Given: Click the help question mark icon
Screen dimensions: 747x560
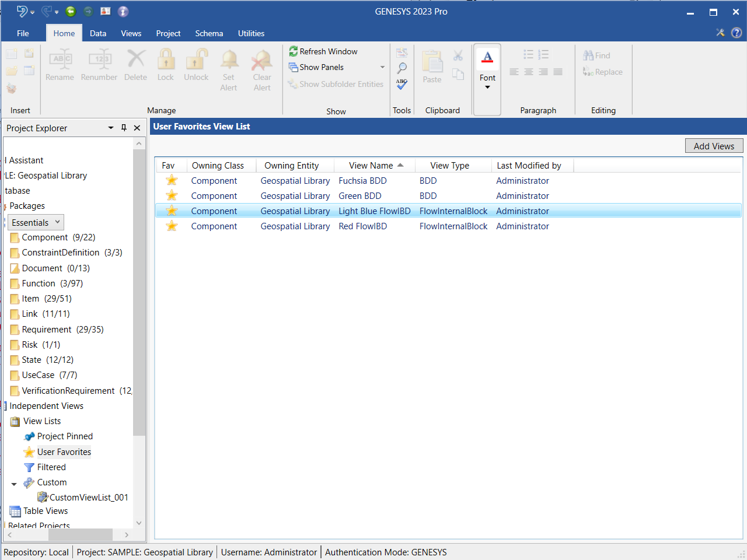Looking at the screenshot, I should [736, 33].
